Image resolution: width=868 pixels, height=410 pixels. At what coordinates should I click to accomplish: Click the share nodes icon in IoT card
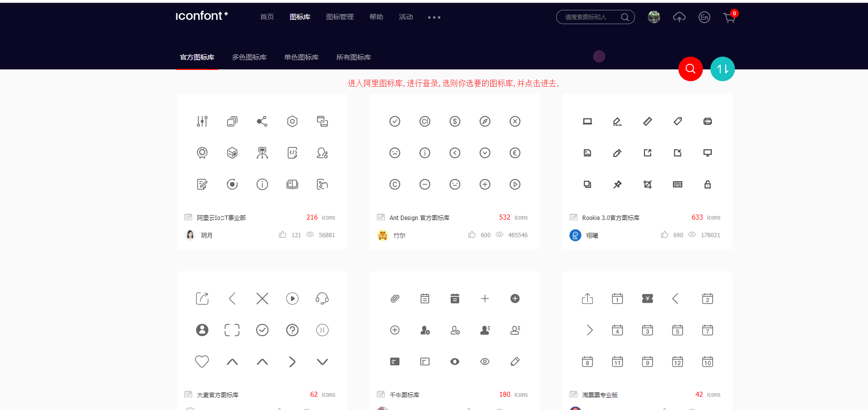[262, 121]
